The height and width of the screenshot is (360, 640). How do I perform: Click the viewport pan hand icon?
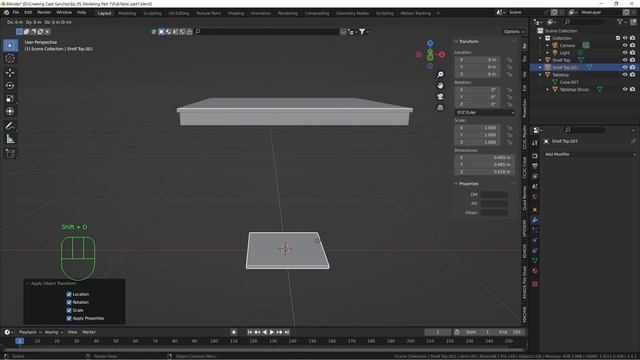point(440,85)
